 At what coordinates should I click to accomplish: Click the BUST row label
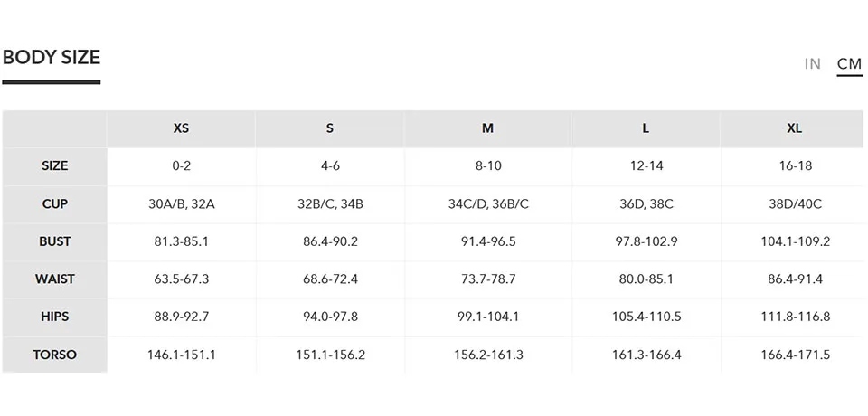click(x=55, y=241)
